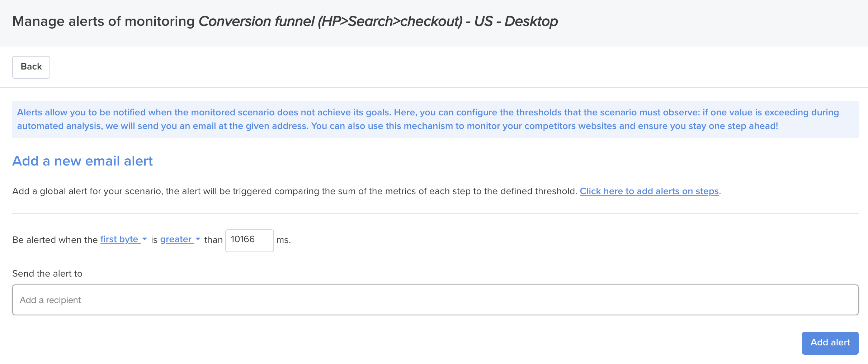Follow the "Click here to add alerts on steps" link
The height and width of the screenshot is (364, 868).
pyautogui.click(x=649, y=191)
